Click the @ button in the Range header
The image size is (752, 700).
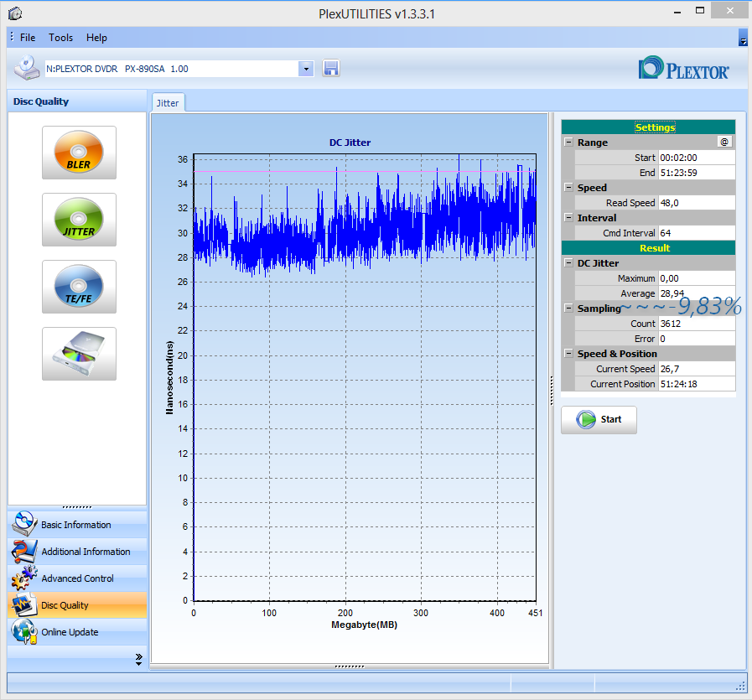click(724, 142)
